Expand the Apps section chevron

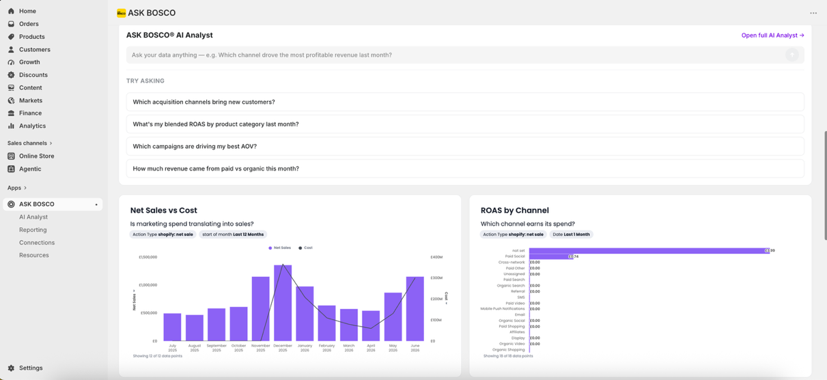(x=25, y=188)
